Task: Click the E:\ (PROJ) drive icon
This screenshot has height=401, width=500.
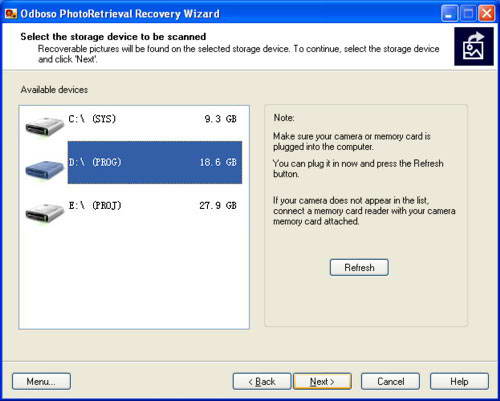Action: [x=44, y=213]
